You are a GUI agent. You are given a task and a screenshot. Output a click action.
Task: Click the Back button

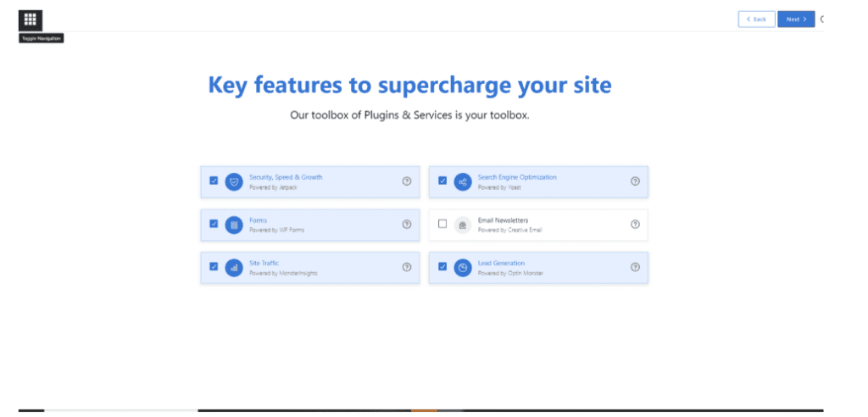pos(757,19)
